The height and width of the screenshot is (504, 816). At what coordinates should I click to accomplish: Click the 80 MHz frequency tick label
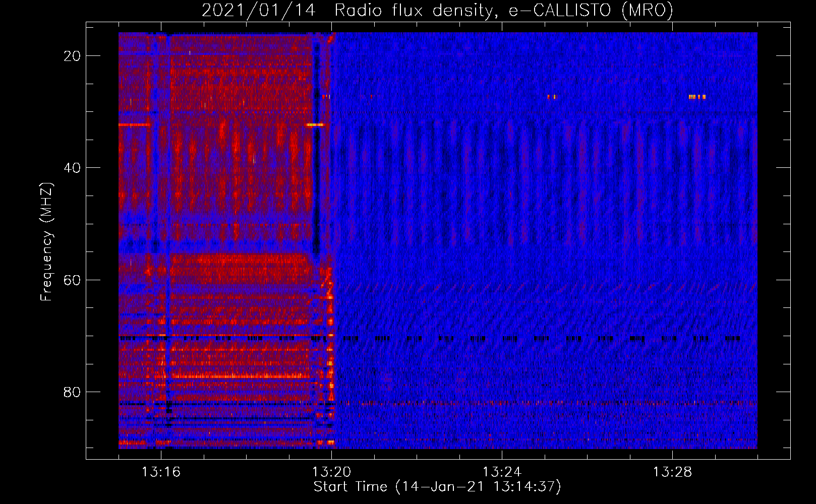(x=72, y=392)
